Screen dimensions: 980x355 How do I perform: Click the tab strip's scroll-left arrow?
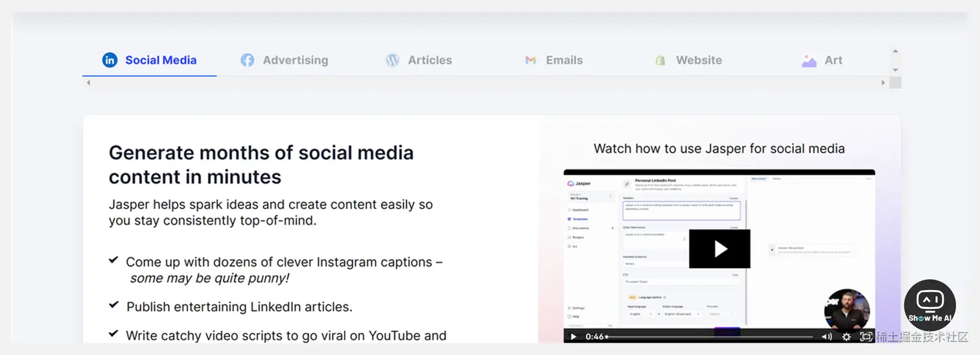tap(88, 83)
